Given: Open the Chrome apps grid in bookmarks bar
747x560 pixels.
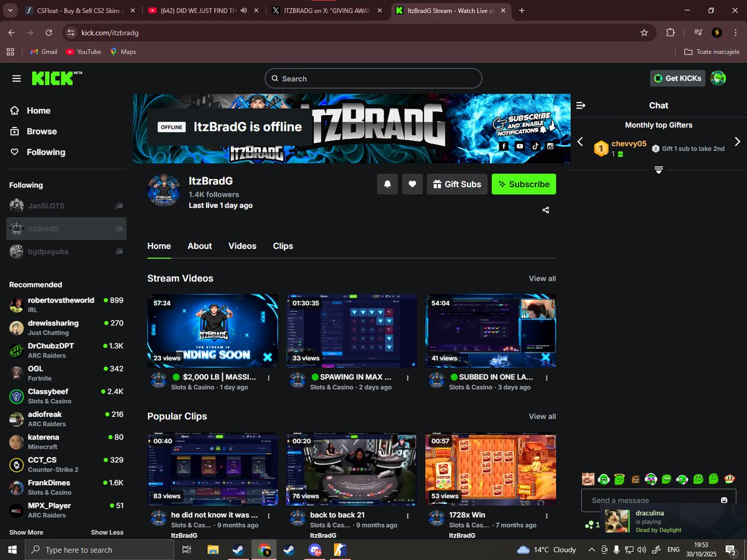Looking at the screenshot, I should coord(10,52).
